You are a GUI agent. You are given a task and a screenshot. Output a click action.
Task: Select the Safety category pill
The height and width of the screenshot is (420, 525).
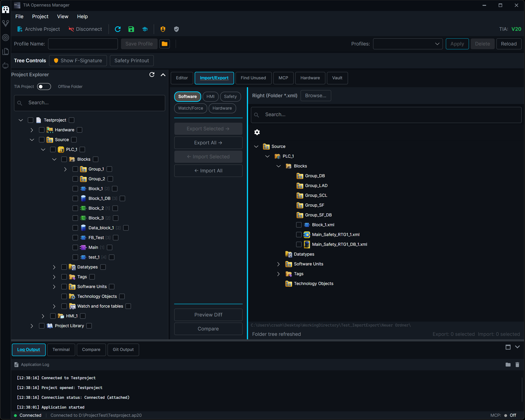pos(230,97)
